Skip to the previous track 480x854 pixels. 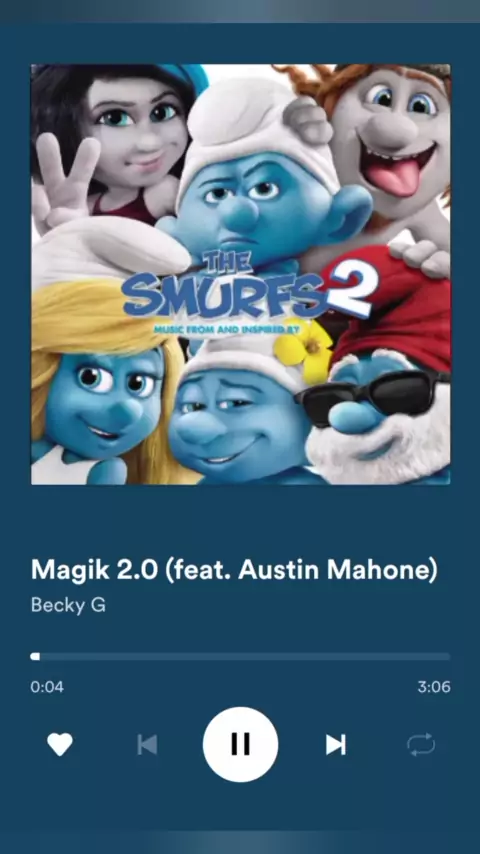pyautogui.click(x=147, y=745)
